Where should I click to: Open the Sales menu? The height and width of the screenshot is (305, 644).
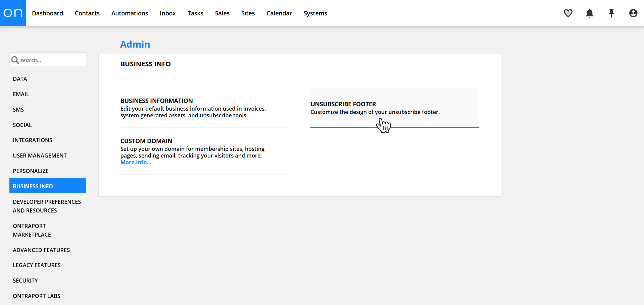point(222,13)
